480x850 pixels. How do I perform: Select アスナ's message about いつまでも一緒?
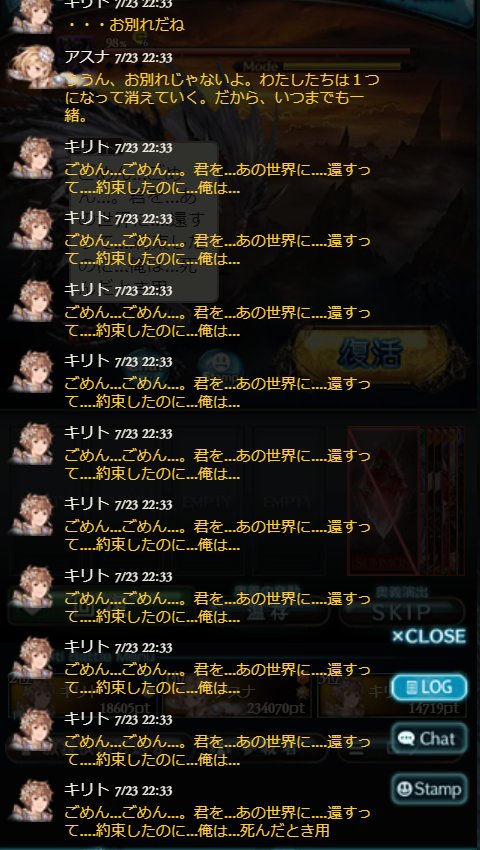(x=222, y=99)
